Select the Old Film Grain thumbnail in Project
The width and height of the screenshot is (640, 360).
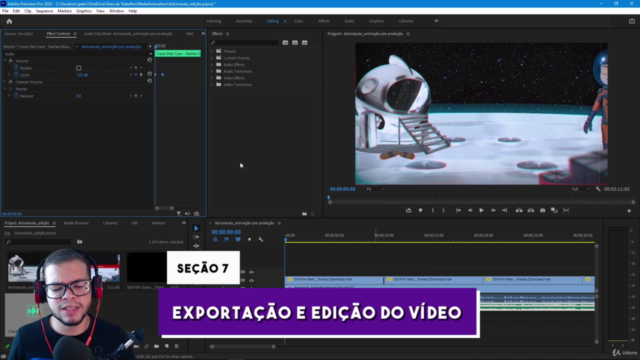pyautogui.click(x=147, y=267)
